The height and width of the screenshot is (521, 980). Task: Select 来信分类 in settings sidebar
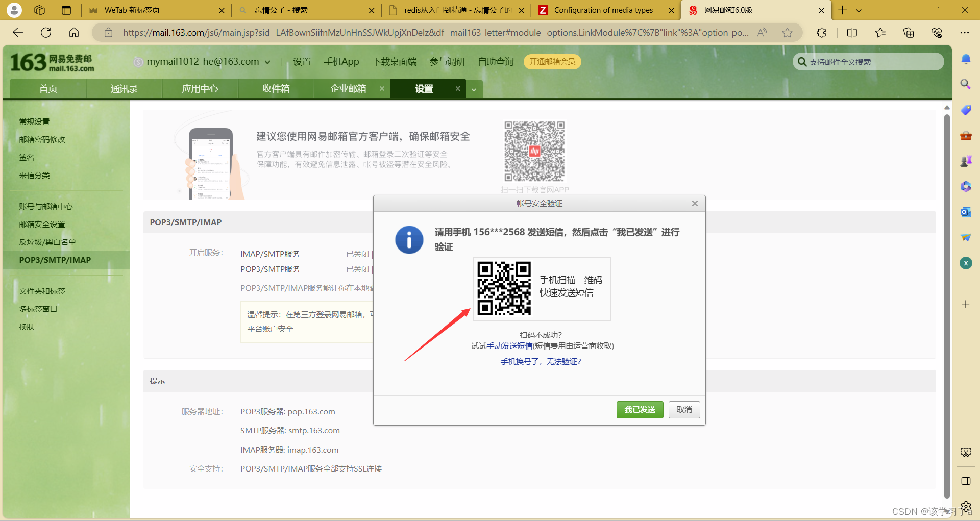34,176
